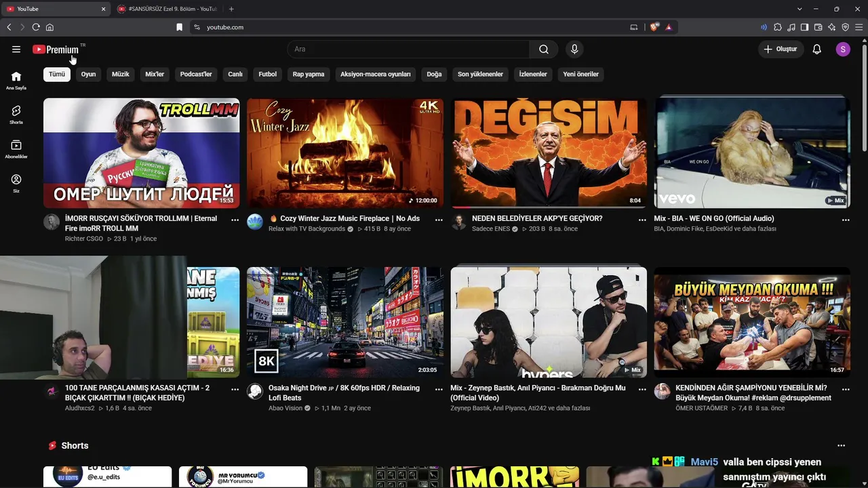Select the Müzik filter chip
The image size is (868, 488).
[121, 74]
